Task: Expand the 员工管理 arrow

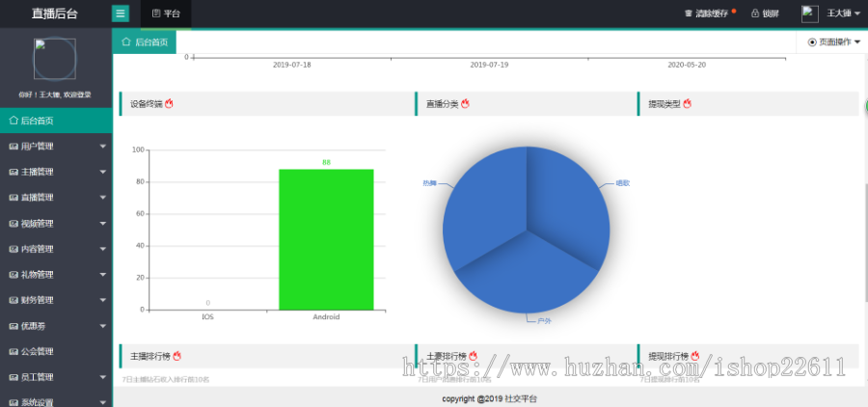Action: 103,377
